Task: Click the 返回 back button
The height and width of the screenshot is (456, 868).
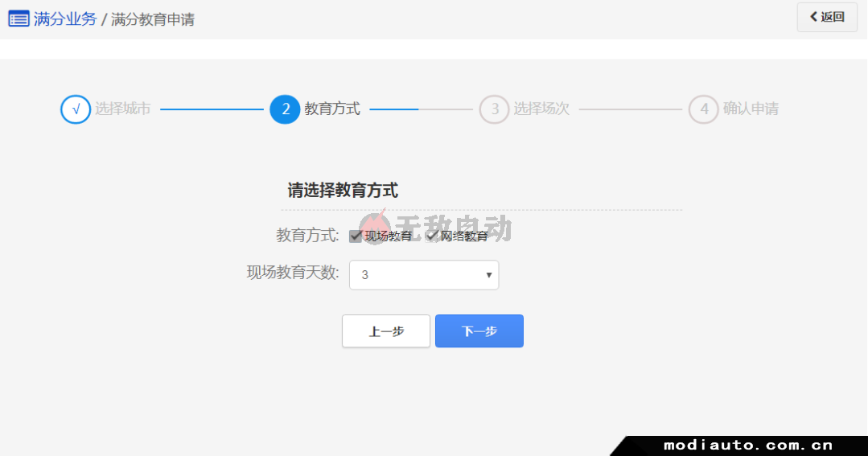Action: tap(827, 17)
